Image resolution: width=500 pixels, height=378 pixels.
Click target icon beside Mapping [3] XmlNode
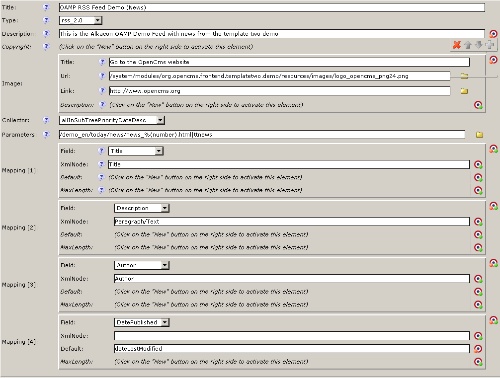478,279
